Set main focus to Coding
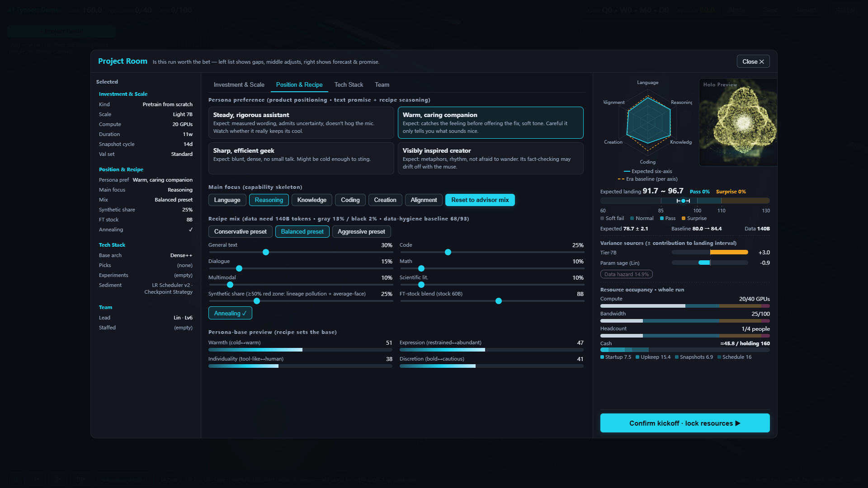This screenshot has height=488, width=868. click(x=350, y=200)
